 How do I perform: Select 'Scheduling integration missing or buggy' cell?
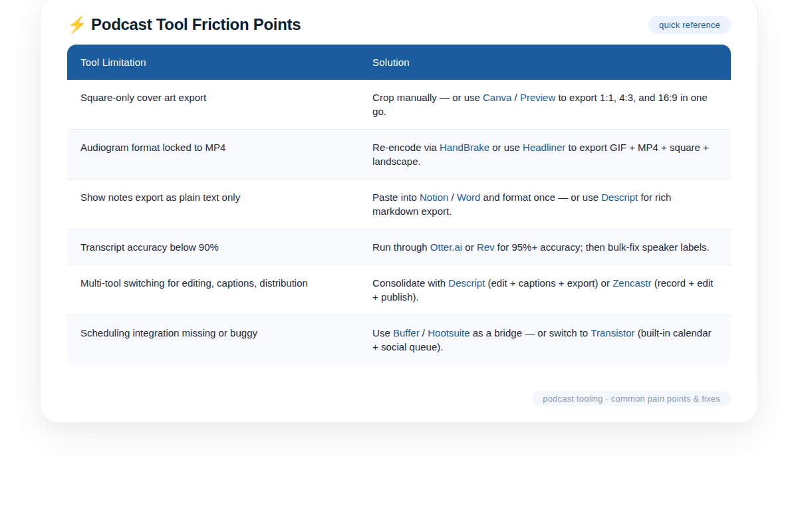click(213, 340)
